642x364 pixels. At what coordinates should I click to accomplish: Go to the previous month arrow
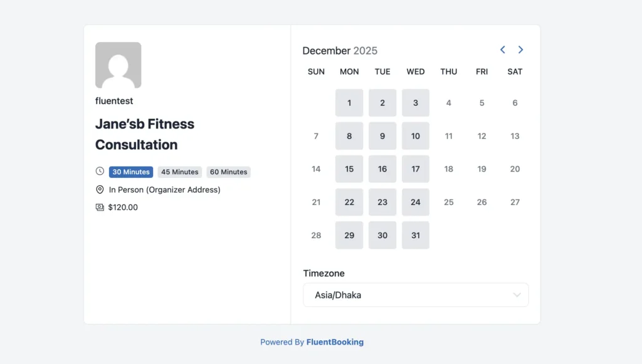(502, 50)
